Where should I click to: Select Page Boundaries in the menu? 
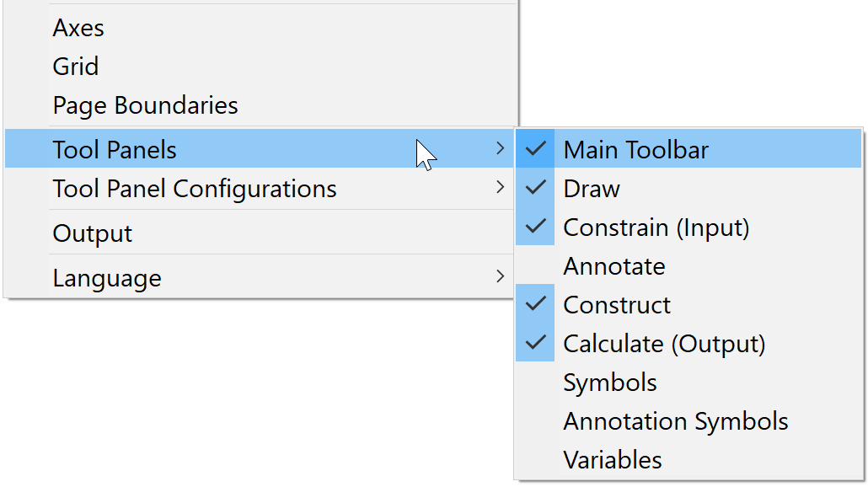coord(145,105)
